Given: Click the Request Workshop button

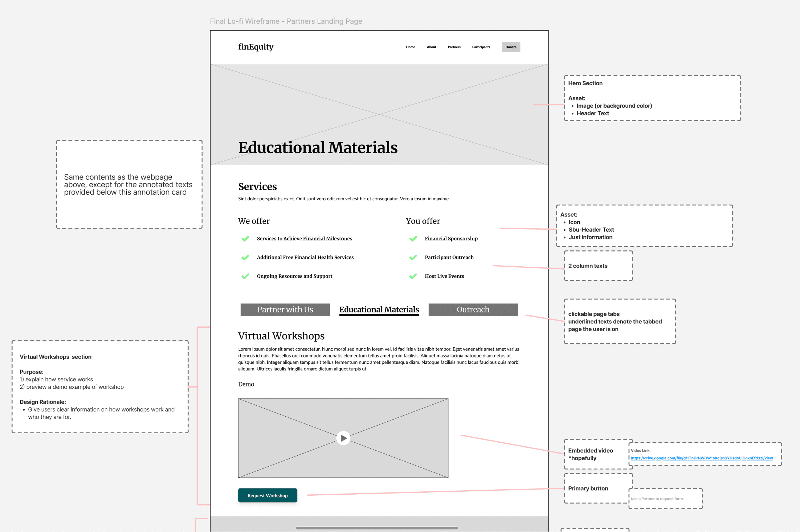Looking at the screenshot, I should coord(267,495).
